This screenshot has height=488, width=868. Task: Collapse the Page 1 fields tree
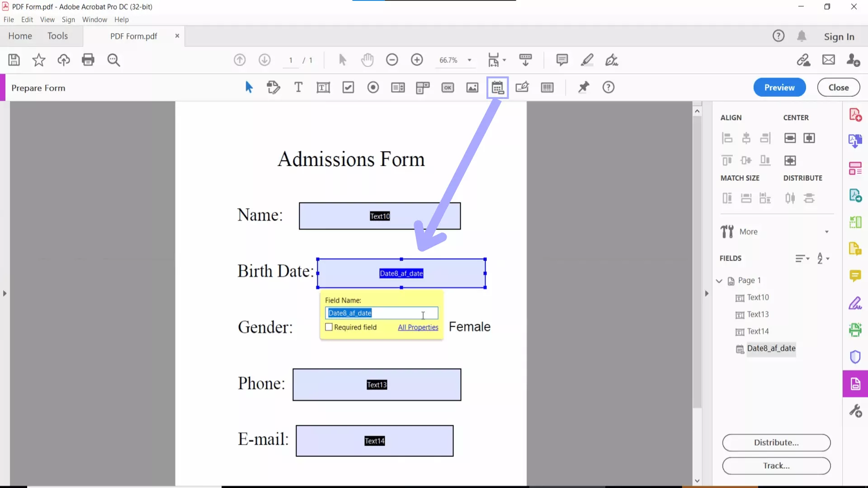[719, 281]
